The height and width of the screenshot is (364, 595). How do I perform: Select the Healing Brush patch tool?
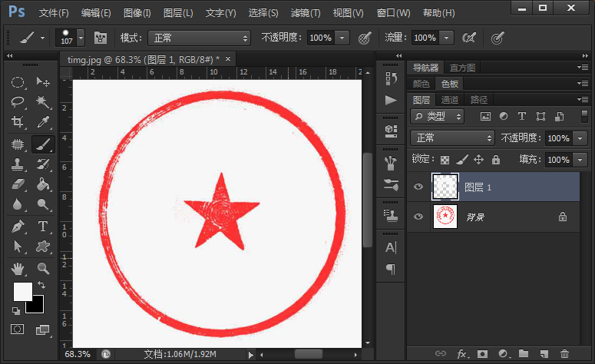pyautogui.click(x=18, y=144)
